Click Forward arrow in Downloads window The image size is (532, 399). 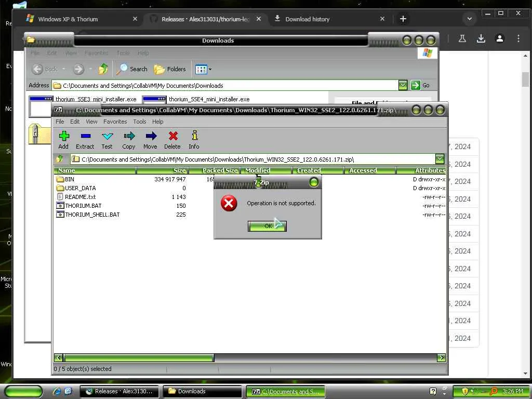pyautogui.click(x=78, y=69)
